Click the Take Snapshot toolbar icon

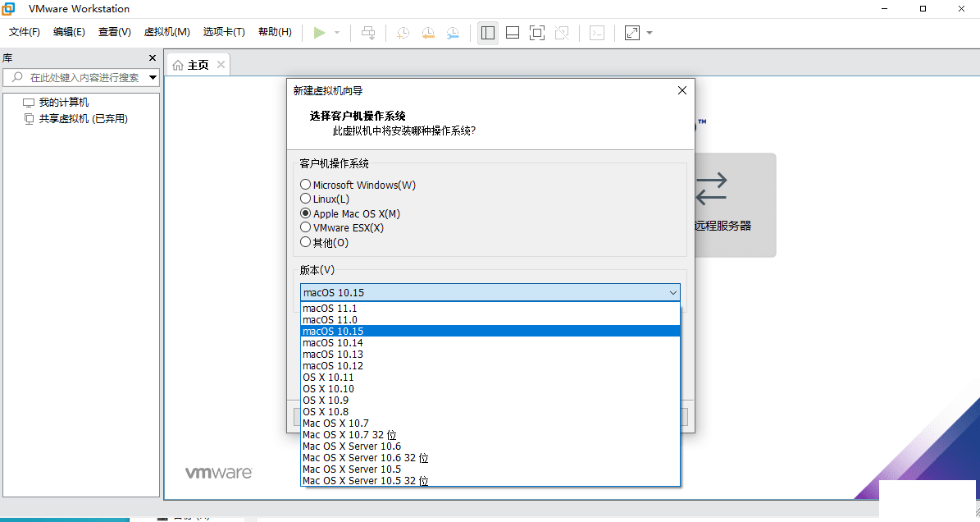[x=403, y=33]
